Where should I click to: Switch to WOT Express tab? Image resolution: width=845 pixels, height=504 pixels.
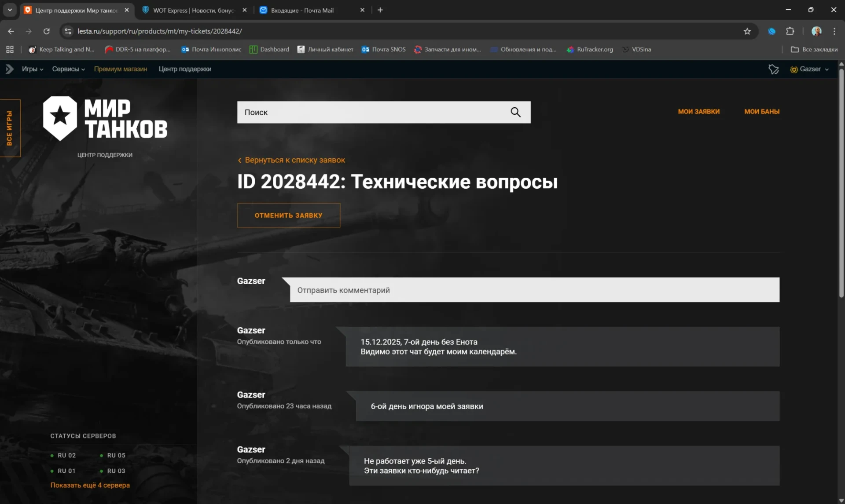tap(194, 10)
